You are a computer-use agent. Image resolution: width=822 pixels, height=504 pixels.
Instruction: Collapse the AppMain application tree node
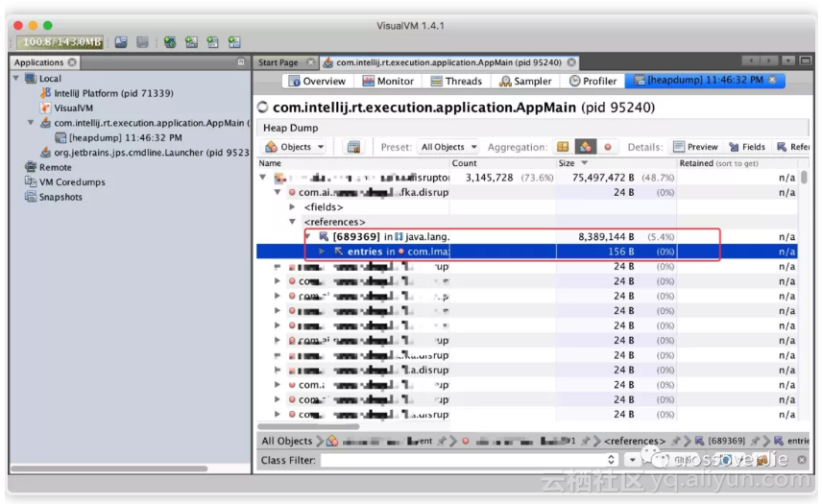pos(31,123)
